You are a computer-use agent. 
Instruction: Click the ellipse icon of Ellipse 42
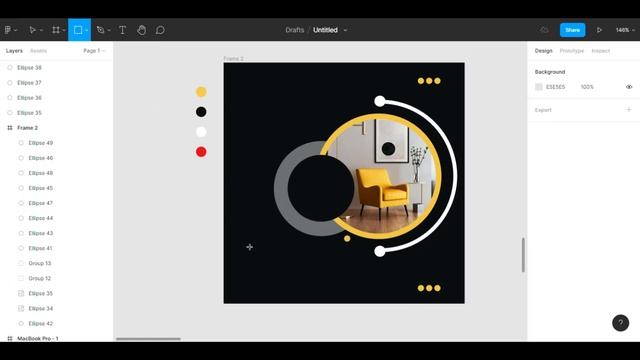pos(21,324)
